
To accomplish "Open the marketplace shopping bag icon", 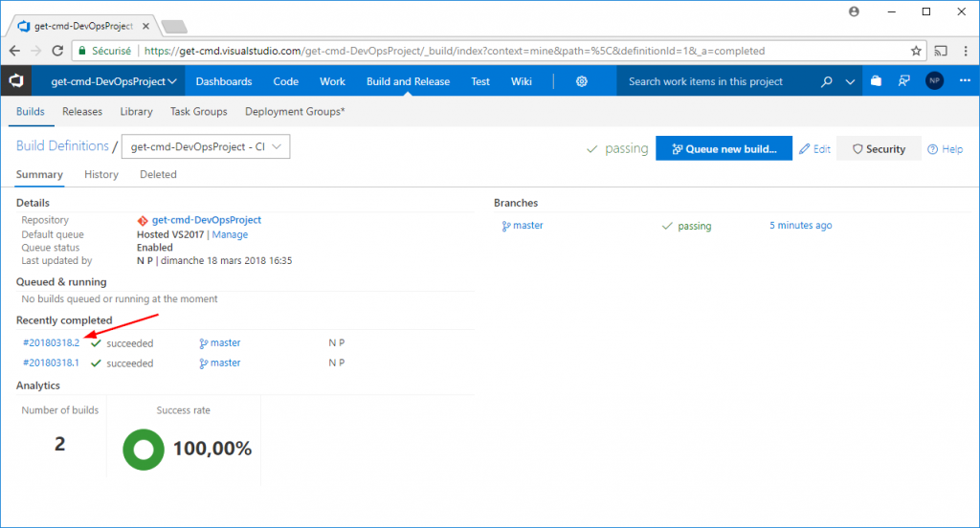I will (x=877, y=80).
